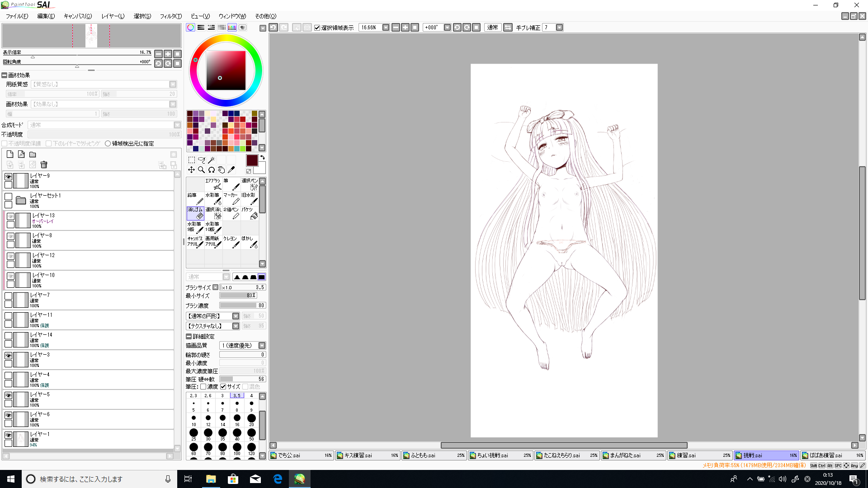The height and width of the screenshot is (488, 868).
Task: Switch to キス練習.sai document tab
Action: (368, 455)
